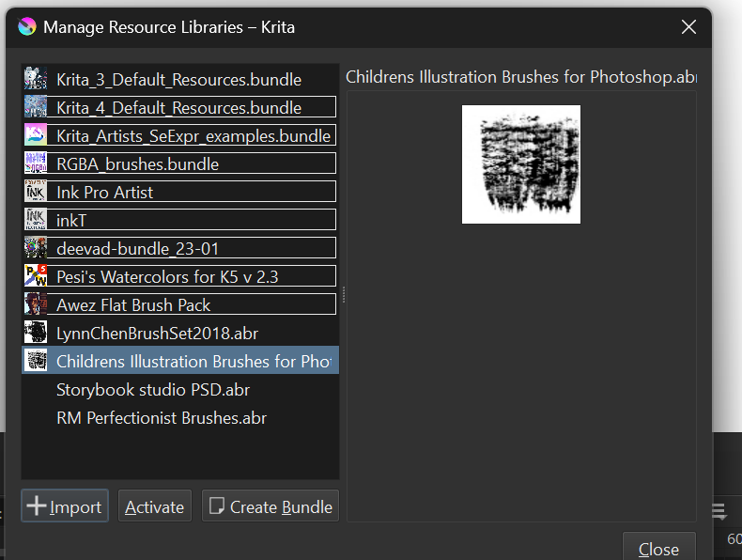Select Childrens Illustration Brushes for Photoshop entry
The height and width of the screenshot is (560, 742).
click(x=180, y=361)
